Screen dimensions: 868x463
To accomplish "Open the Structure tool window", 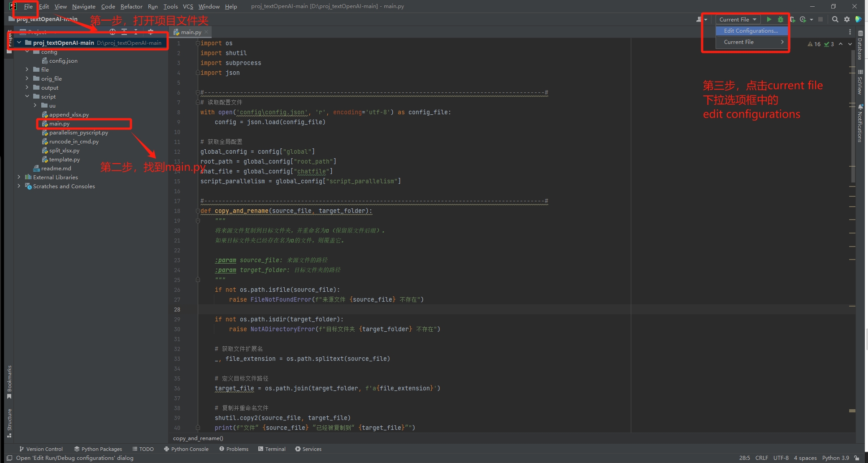I will point(9,423).
